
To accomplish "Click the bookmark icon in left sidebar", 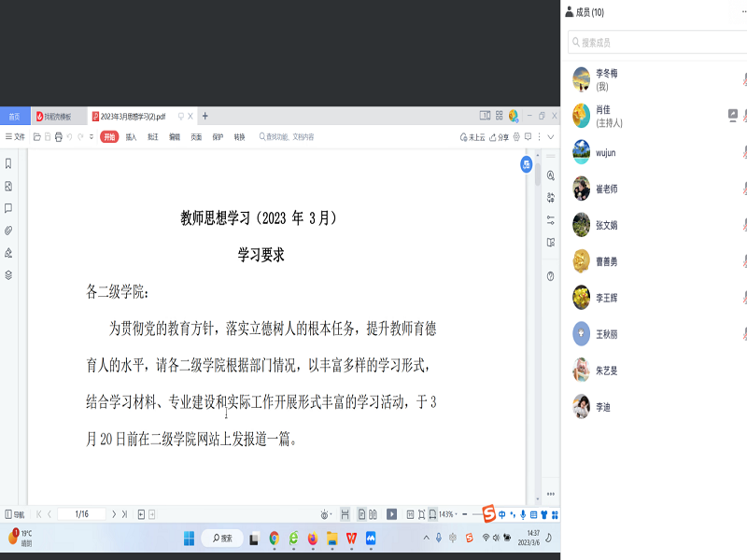I will (8, 163).
